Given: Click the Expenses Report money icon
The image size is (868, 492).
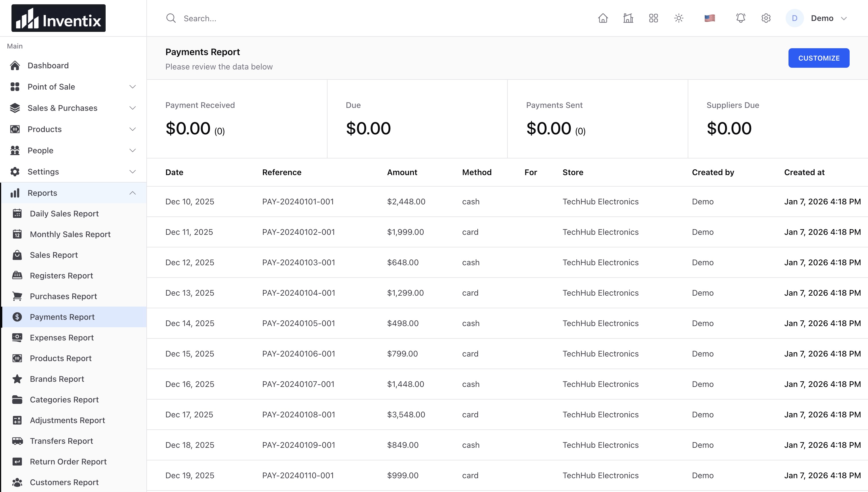Looking at the screenshot, I should point(17,338).
